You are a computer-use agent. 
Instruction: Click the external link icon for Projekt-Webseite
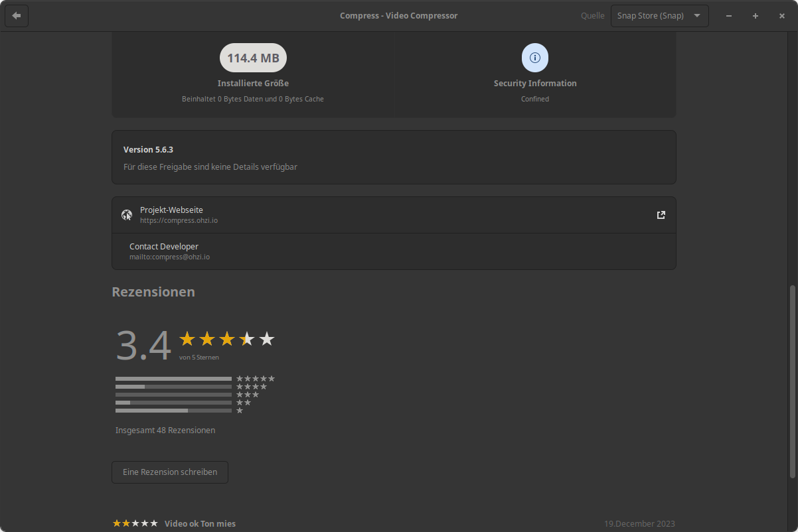coord(661,215)
